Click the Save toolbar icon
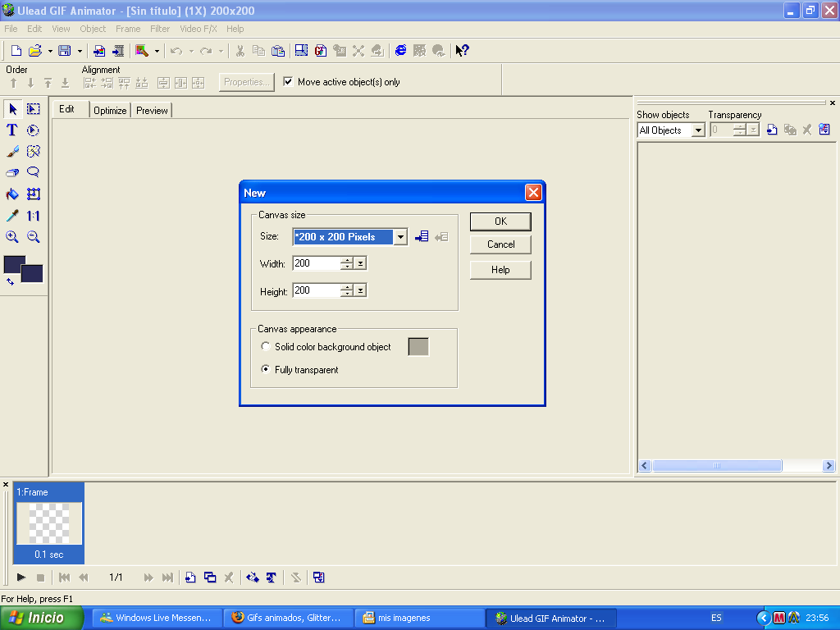Image resolution: width=840 pixels, height=630 pixels. point(64,51)
